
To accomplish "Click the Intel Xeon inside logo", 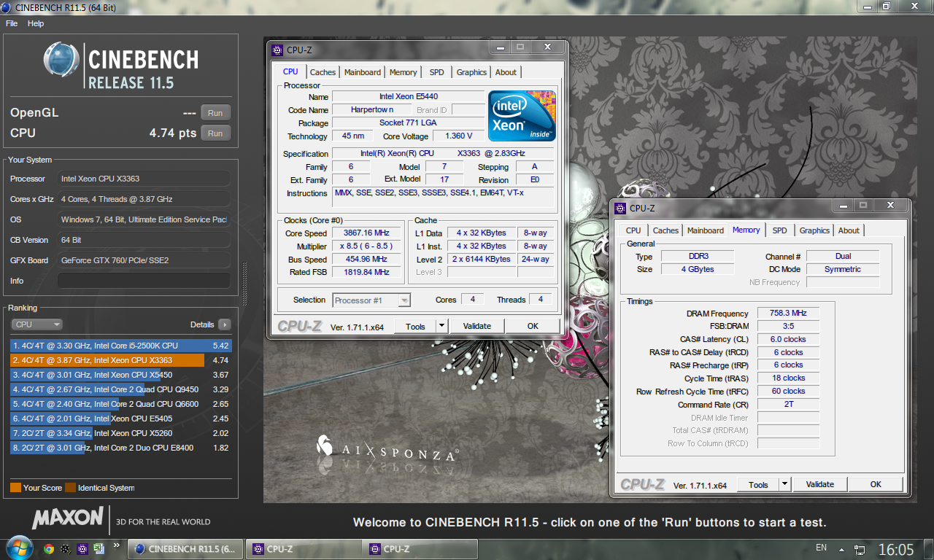I will [522, 115].
